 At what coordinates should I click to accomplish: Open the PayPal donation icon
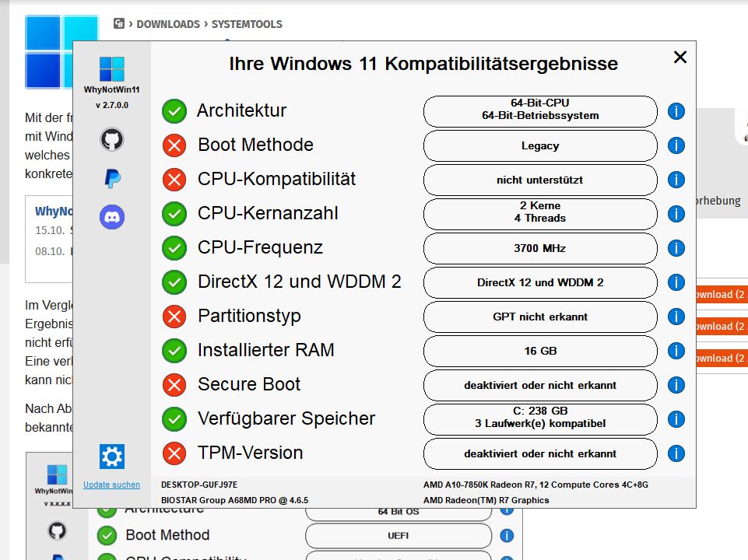(112, 178)
